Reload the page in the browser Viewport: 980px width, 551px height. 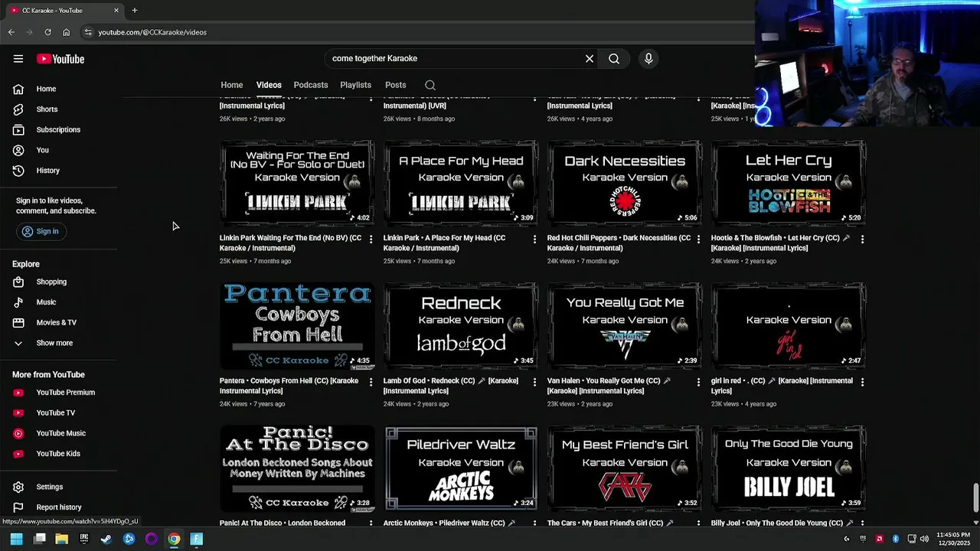point(47,32)
